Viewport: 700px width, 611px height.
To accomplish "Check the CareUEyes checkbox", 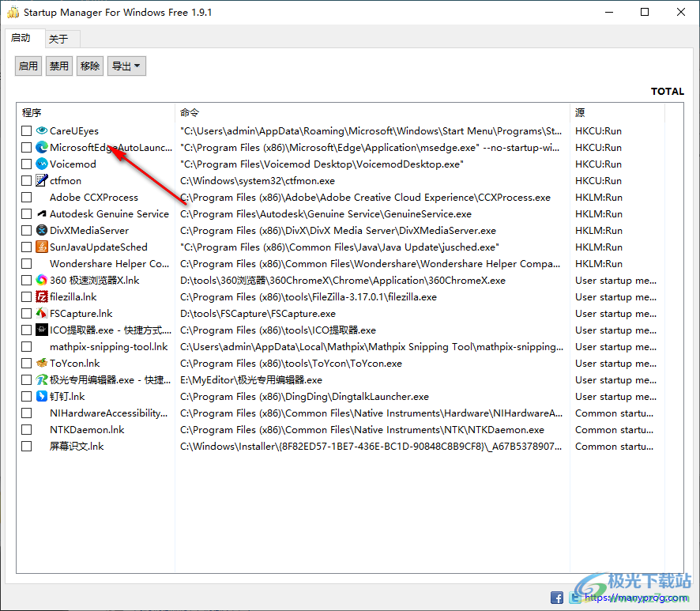I will click(26, 130).
